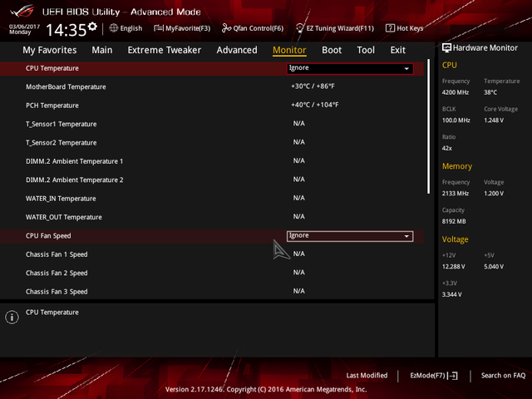
Task: Open MyFavorite(F3)
Action: coord(182,28)
